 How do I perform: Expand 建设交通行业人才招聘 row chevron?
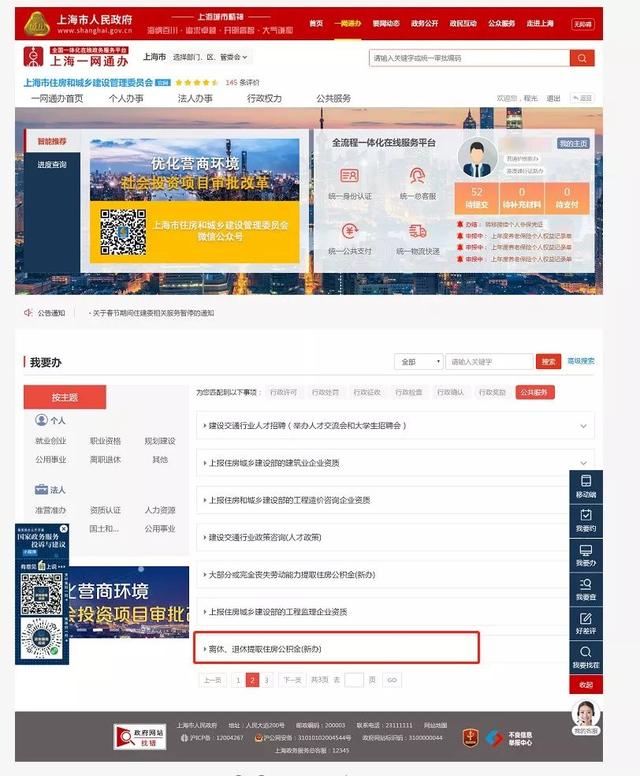tap(583, 426)
